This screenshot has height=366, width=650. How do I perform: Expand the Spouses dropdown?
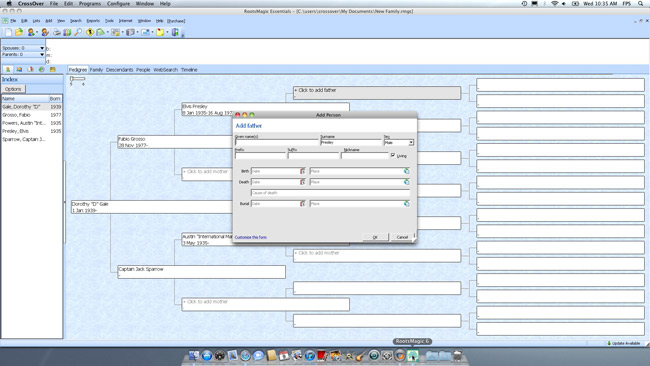[x=42, y=48]
